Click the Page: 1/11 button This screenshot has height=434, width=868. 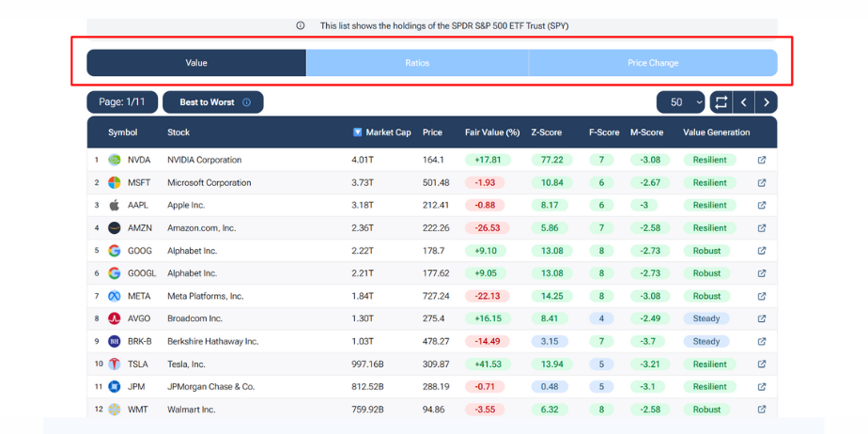pos(122,102)
